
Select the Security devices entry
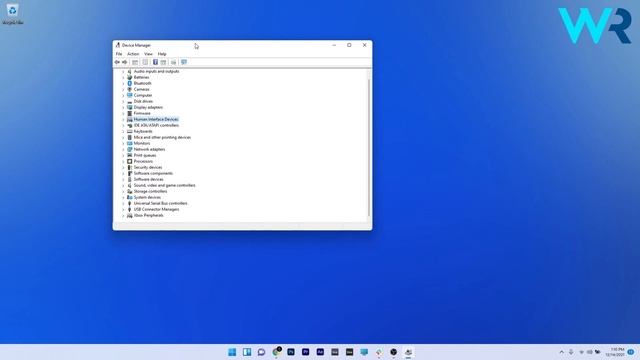click(148, 167)
